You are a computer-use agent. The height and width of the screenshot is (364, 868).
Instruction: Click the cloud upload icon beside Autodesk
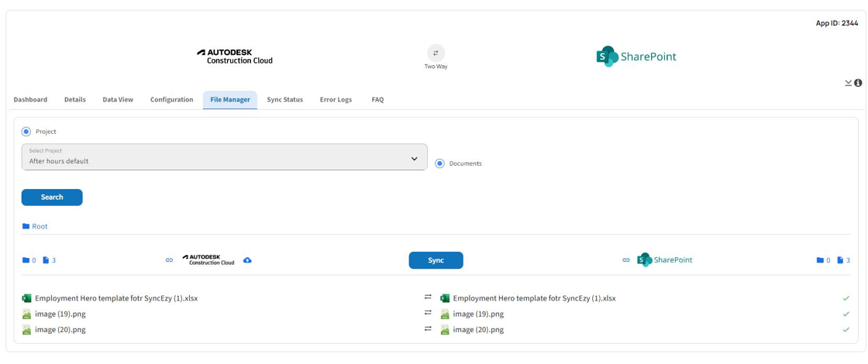pyautogui.click(x=247, y=260)
